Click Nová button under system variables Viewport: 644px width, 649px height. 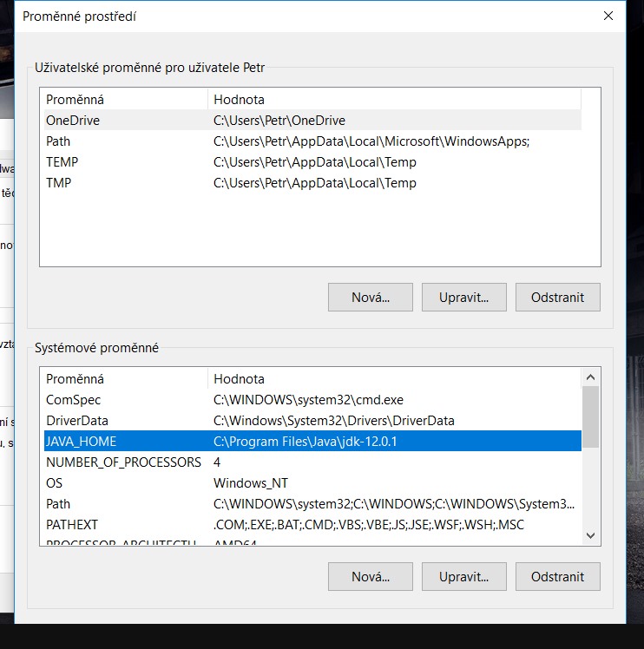point(370,575)
